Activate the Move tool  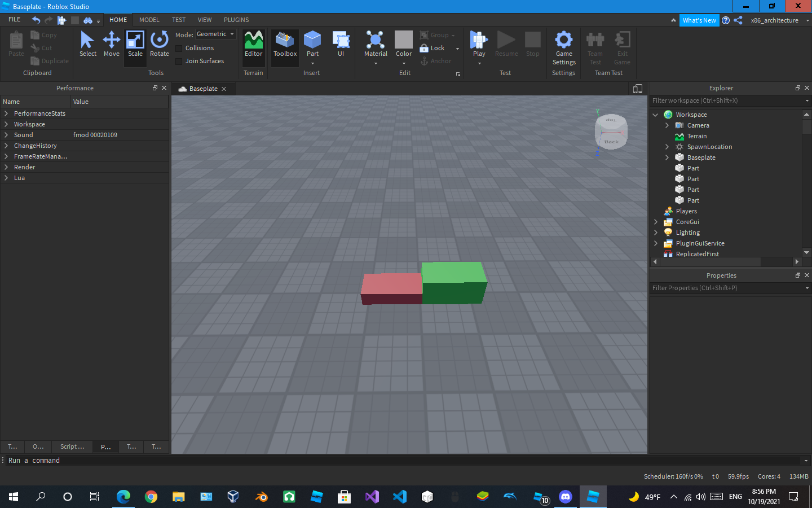(112, 44)
